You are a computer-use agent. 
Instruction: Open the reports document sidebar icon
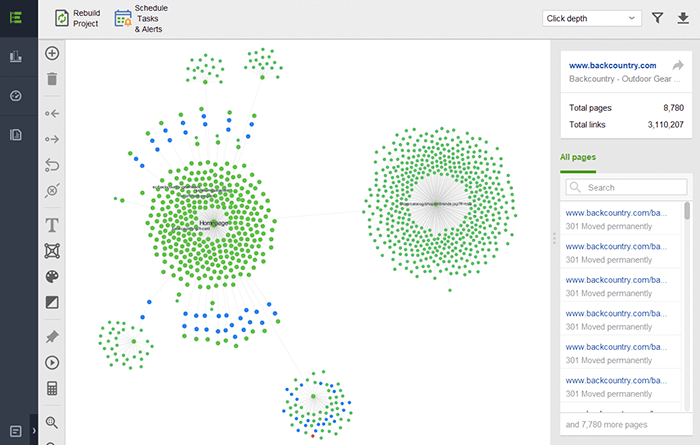point(16,135)
